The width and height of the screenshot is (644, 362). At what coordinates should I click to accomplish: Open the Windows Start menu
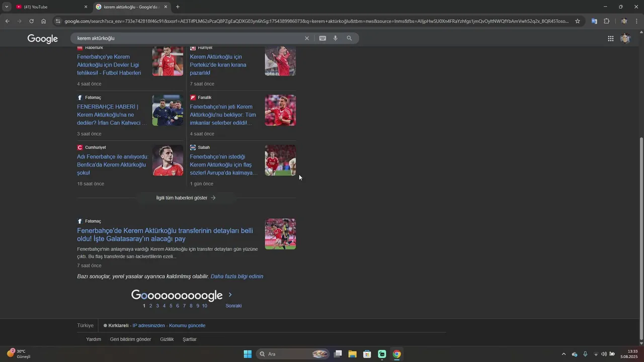click(248, 354)
